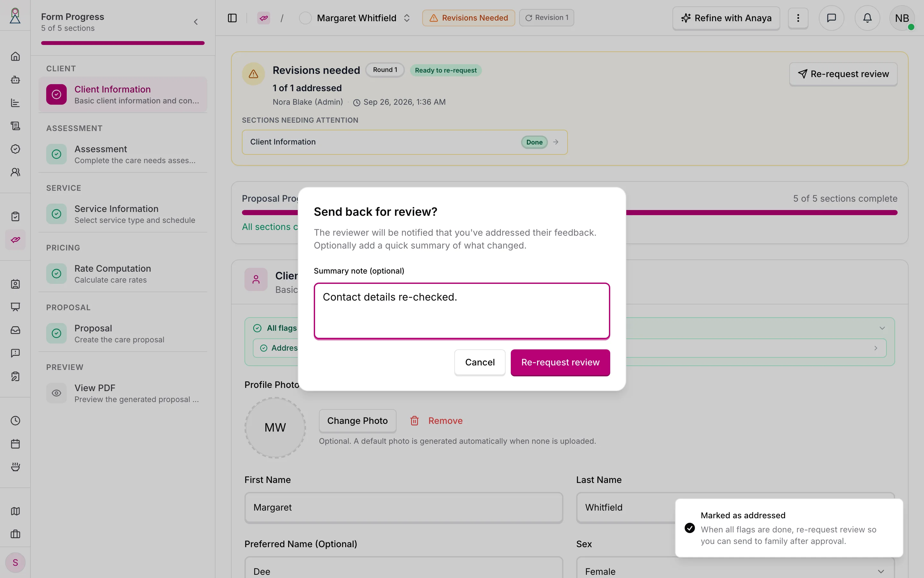Viewport: 924px width, 578px height.
Task: Select Rate Computation section in sidebar
Action: tap(123, 274)
